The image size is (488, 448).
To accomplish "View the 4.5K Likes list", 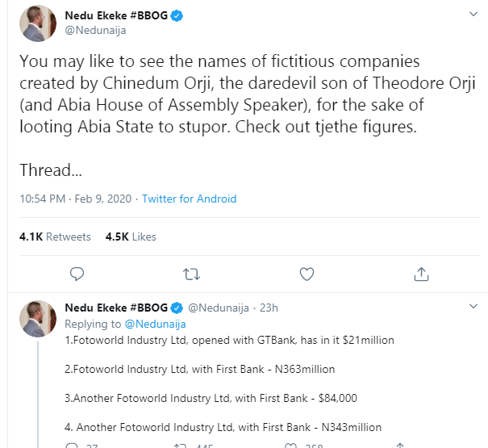I will (x=131, y=237).
